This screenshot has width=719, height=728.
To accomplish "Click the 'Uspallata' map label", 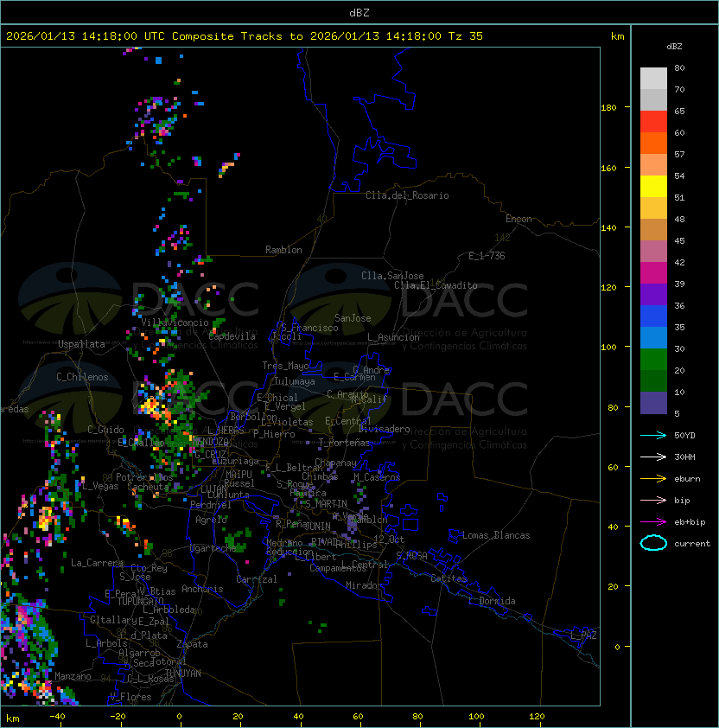I will tap(81, 344).
